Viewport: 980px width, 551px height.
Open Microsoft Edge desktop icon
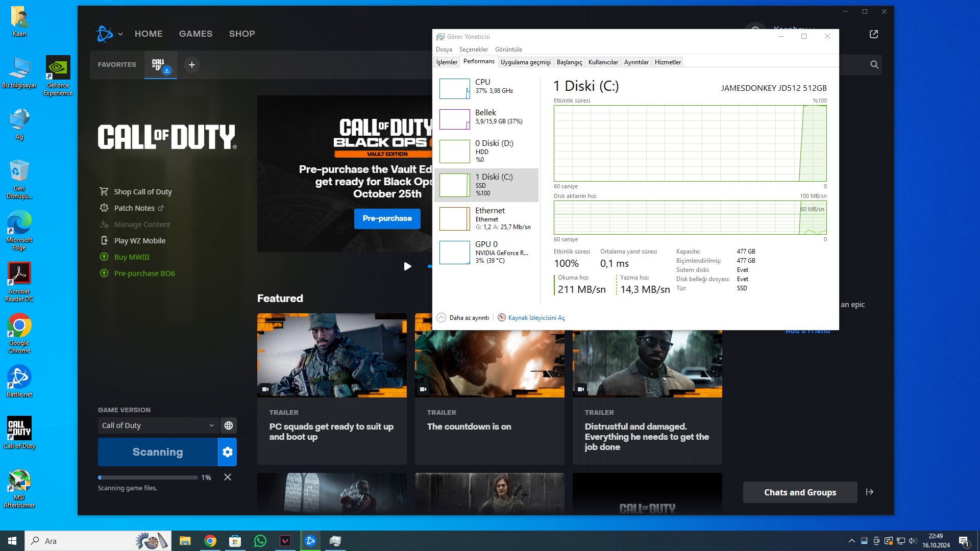[19, 231]
